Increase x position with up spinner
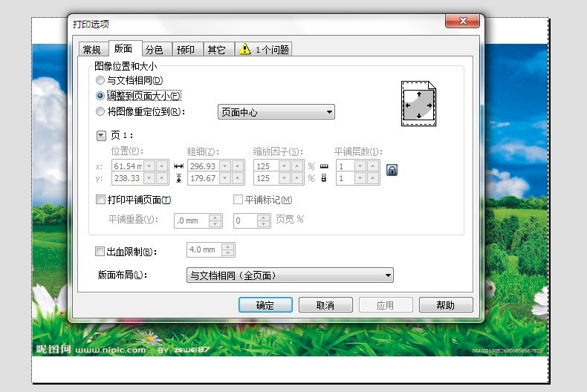The width and height of the screenshot is (587, 392). click(161, 166)
